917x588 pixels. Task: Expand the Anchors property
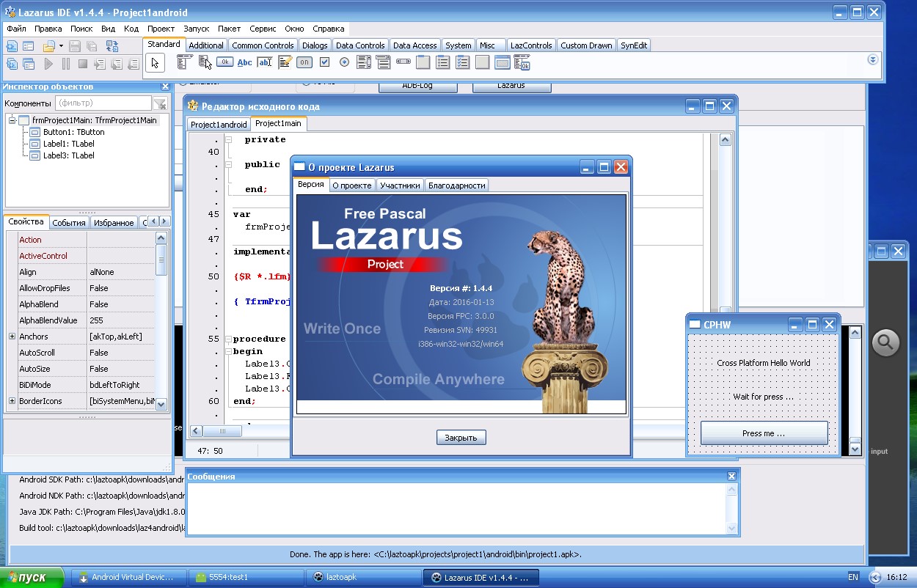click(x=12, y=337)
